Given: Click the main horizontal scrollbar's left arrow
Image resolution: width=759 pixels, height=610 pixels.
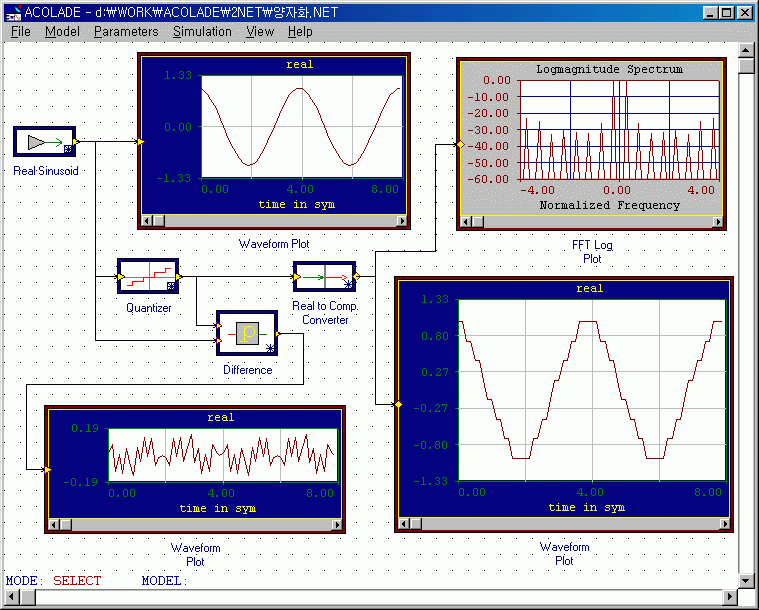Looking at the screenshot, I should click(x=13, y=597).
